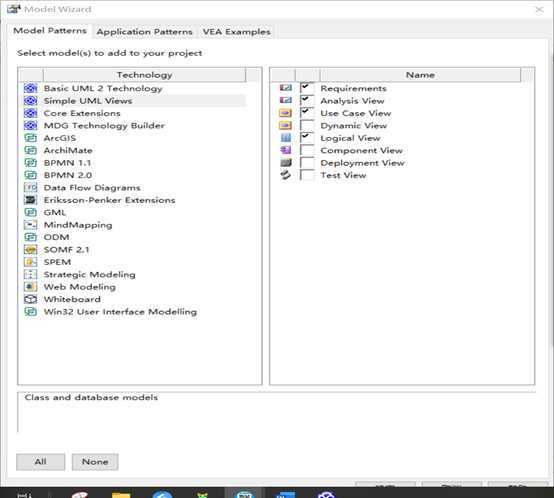Click the BPMN 1.1 icon
554x498 pixels.
coord(30,163)
